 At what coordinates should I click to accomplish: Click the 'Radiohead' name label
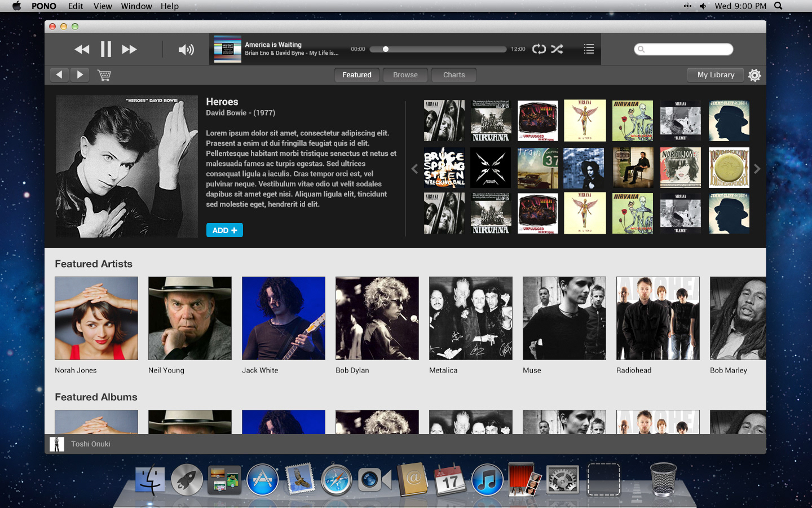coord(634,370)
